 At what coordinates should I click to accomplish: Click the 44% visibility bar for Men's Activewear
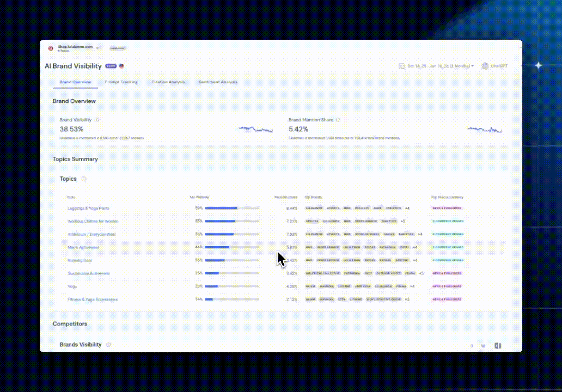click(x=232, y=247)
